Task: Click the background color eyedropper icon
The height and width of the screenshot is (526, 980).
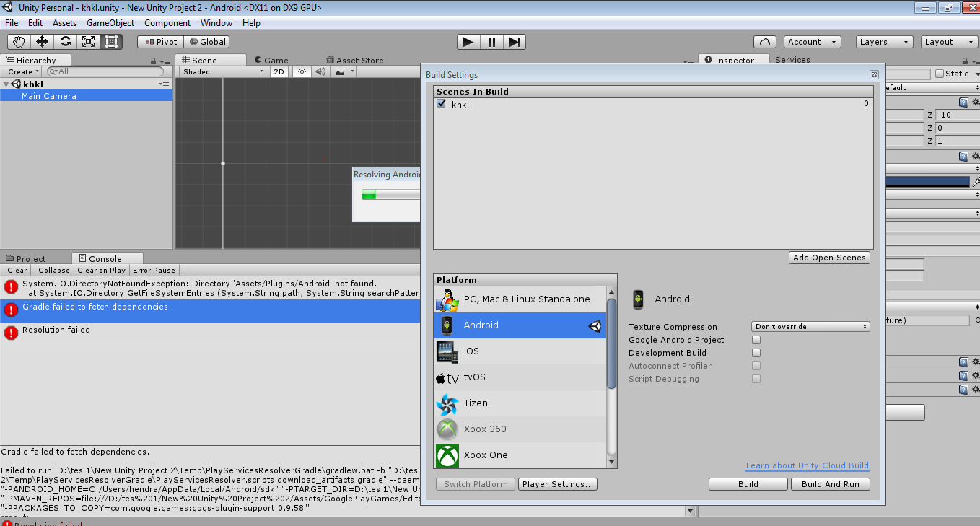Action: tap(975, 182)
